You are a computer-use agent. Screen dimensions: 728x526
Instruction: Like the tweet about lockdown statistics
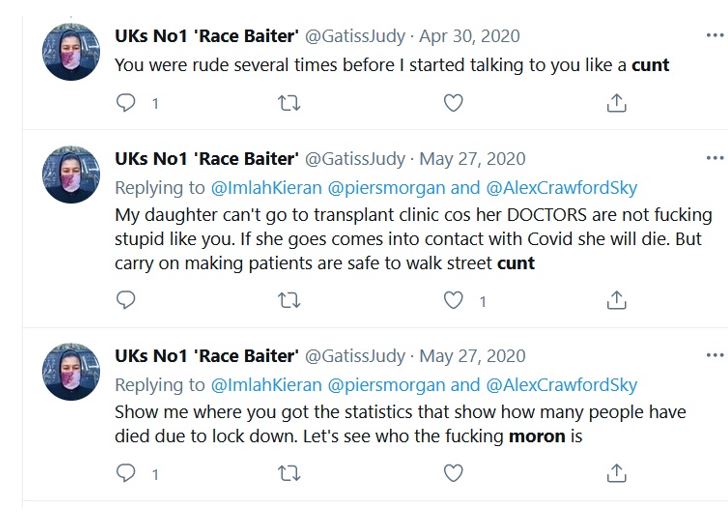[453, 472]
